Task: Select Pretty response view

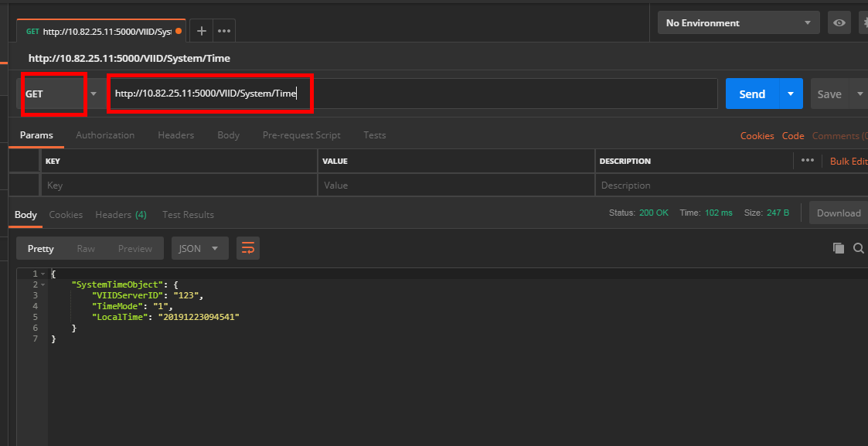Action: coord(41,248)
